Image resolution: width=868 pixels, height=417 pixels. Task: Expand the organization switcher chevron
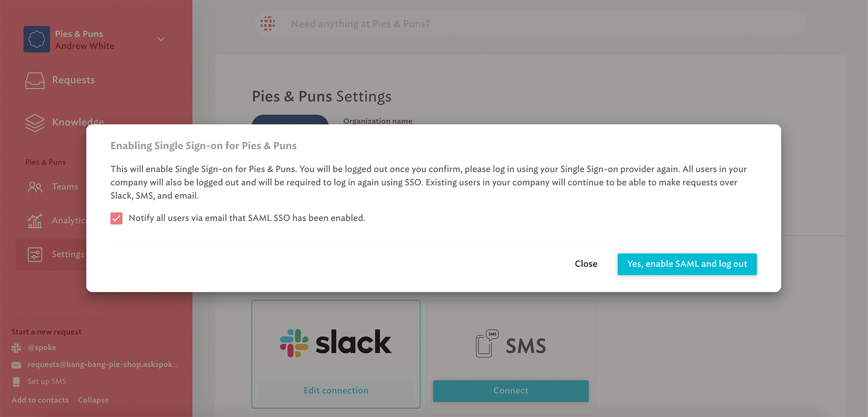(x=161, y=39)
